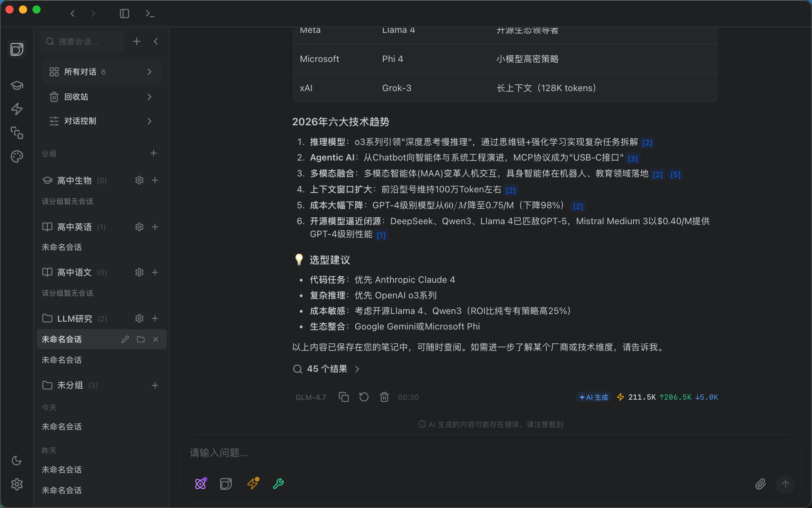This screenshot has height=508, width=812.
Task: Open citation [3] after Agentic AI item
Action: click(x=633, y=158)
